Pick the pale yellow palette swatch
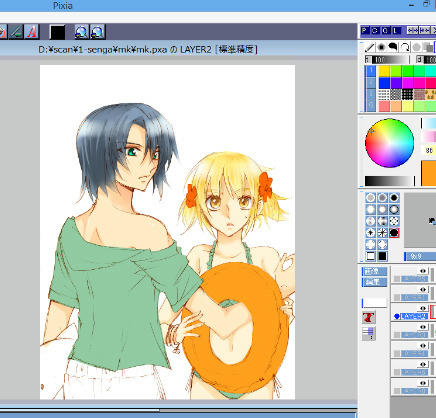This screenshot has width=436, height=418. click(x=407, y=106)
